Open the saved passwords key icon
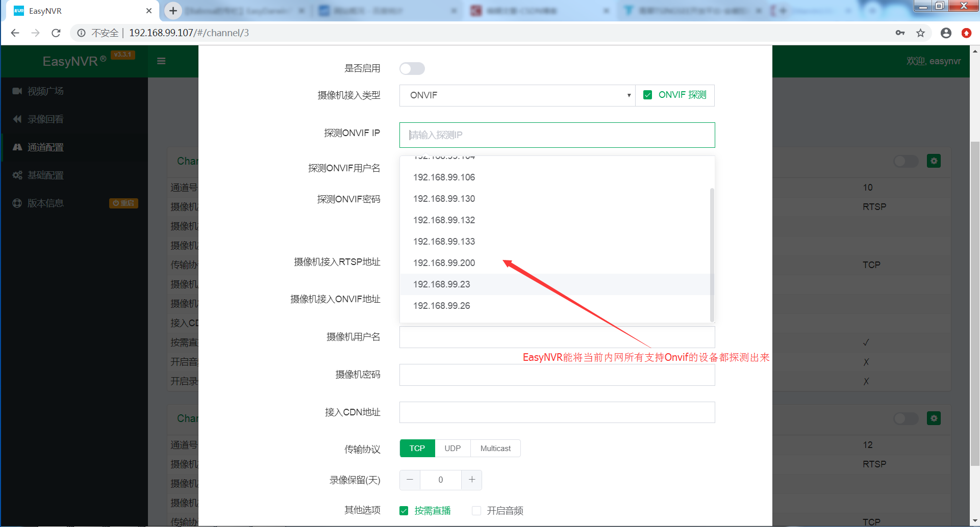The image size is (980, 527). click(900, 33)
